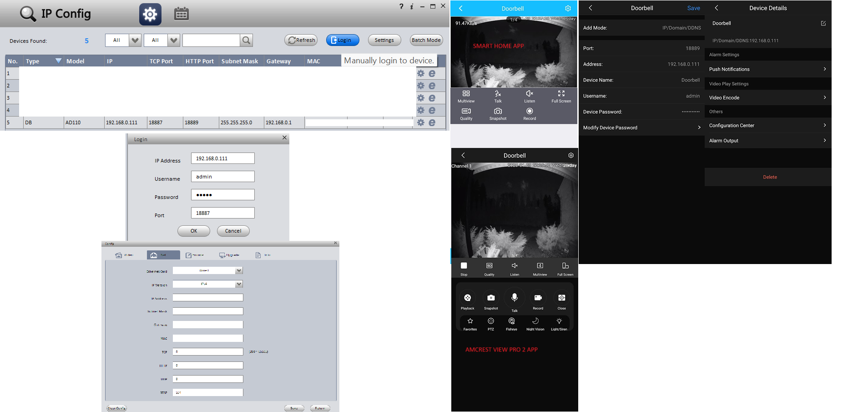
Task: Switch to the Upgrade tab in Config window
Action: point(229,255)
